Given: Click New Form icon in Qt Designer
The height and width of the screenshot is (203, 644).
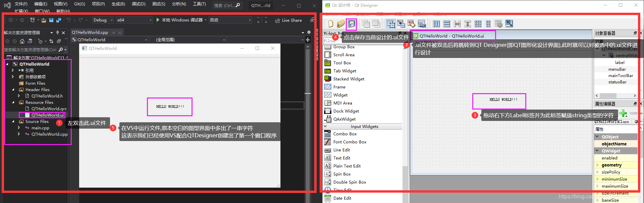Looking at the screenshot, I should pyautogui.click(x=331, y=24).
